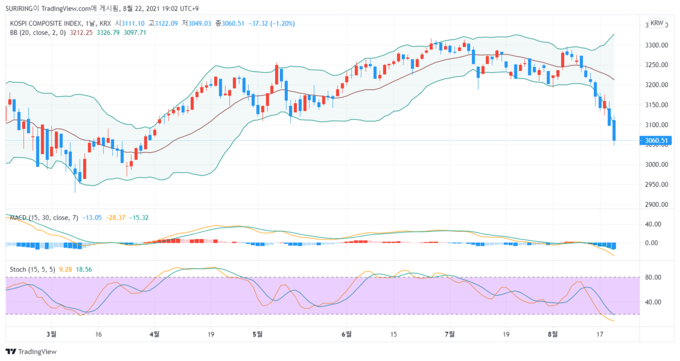Click the MACD (15, 30, close, 7) label

44,218
